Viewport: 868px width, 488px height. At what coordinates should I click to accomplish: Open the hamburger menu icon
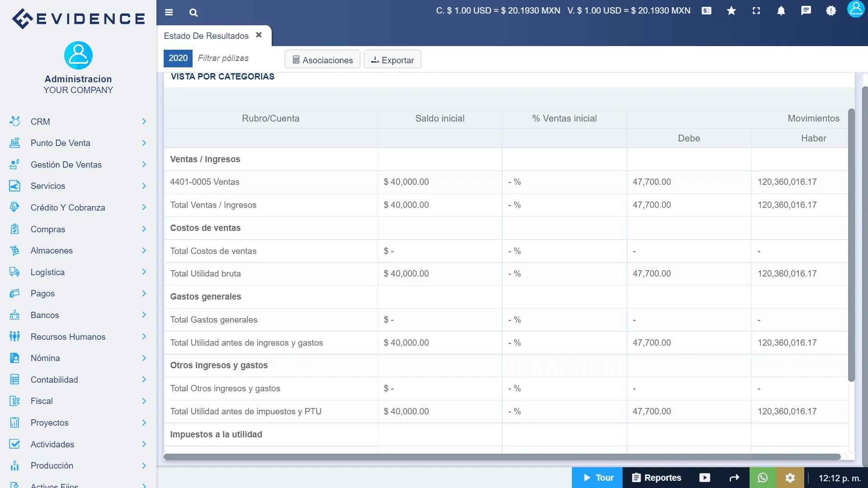point(169,13)
